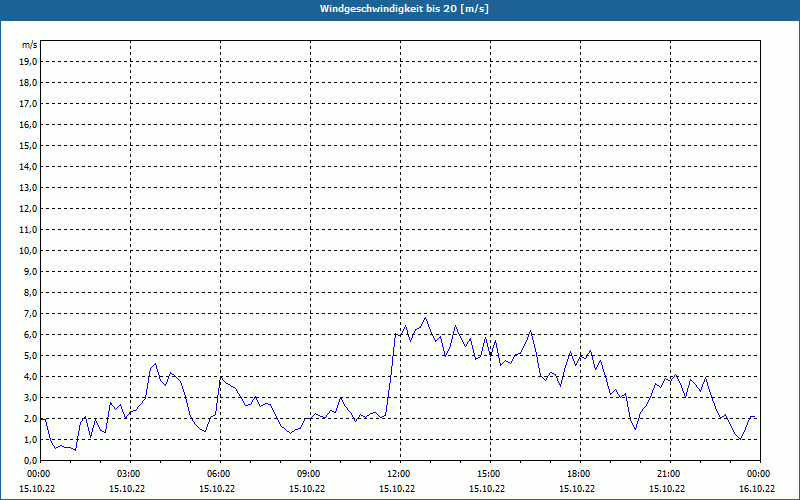Screen dimensions: 800x500
Task: Select the '16.10.22' date label
Action: (x=757, y=488)
